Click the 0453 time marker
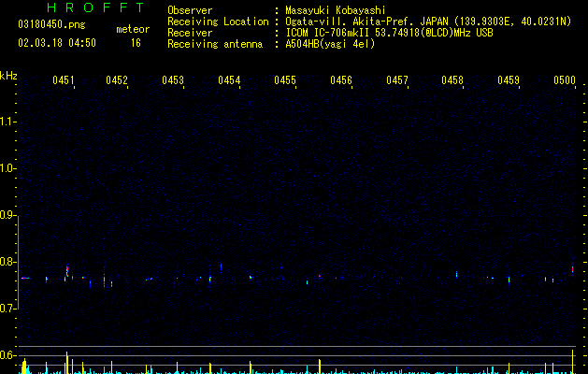 click(173, 80)
